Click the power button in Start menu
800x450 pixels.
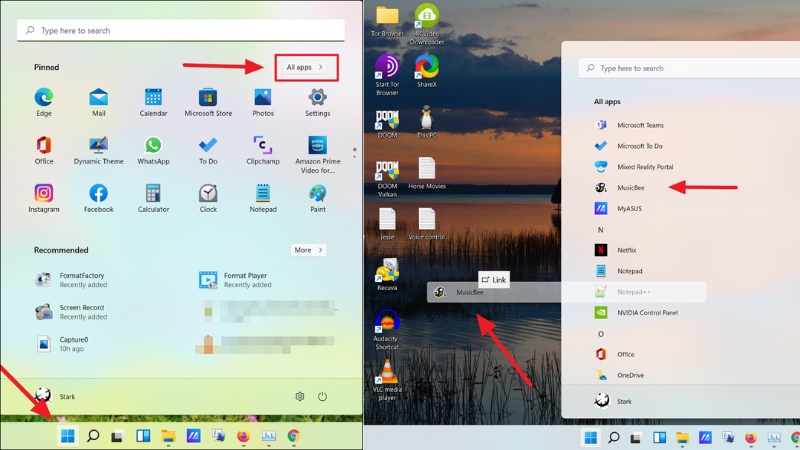[x=322, y=396]
